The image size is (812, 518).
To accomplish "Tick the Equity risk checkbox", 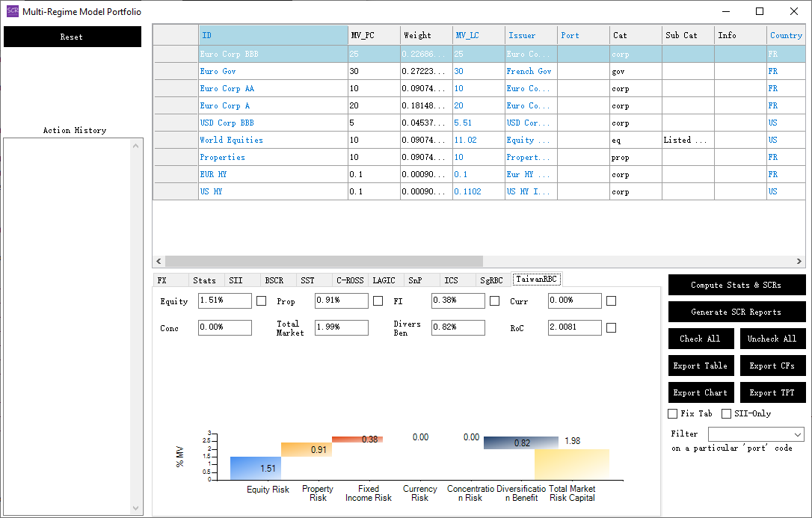I will [261, 301].
